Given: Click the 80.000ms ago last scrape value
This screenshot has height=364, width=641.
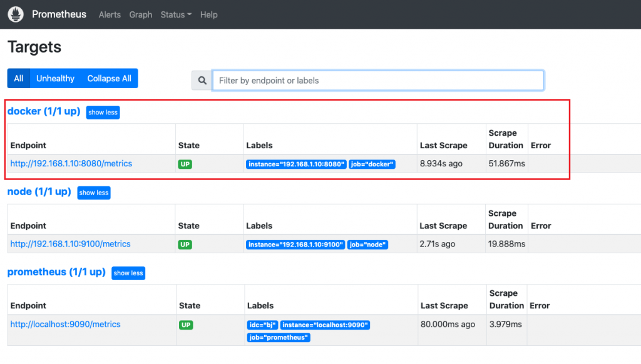Looking at the screenshot, I should click(x=448, y=325).
